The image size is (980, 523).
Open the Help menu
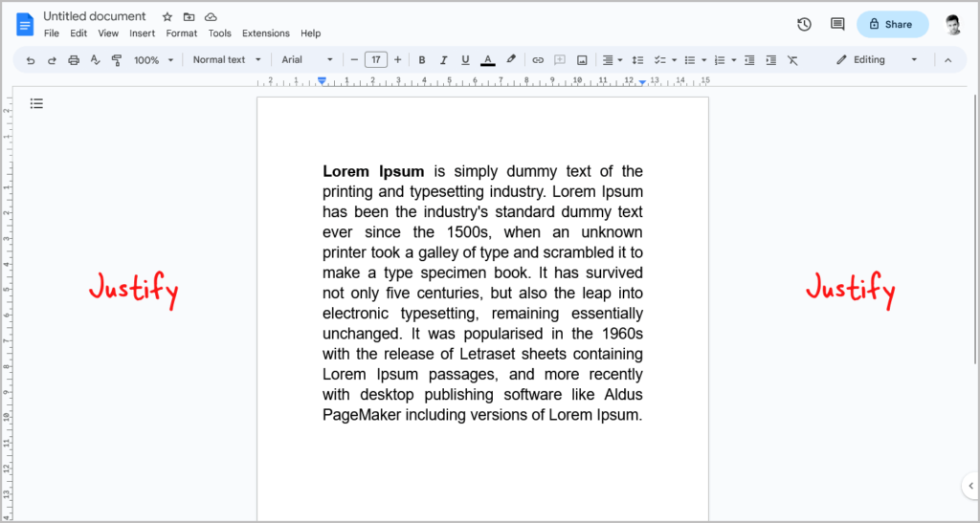click(x=311, y=33)
